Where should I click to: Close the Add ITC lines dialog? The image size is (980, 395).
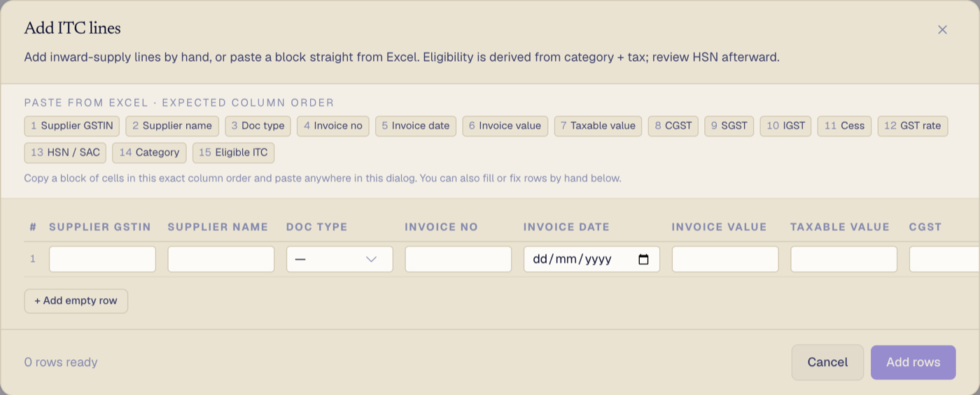[x=942, y=29]
